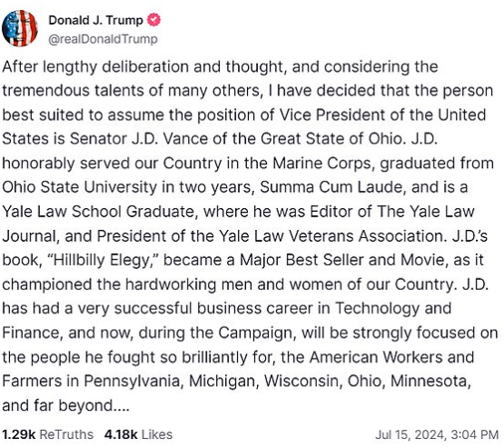
Task: Click the 3:04 PM time text
Action: pos(474,434)
